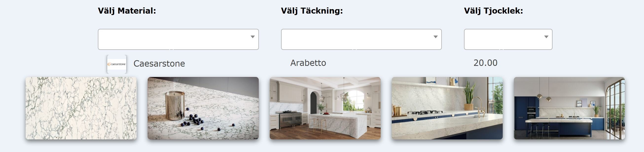Select the Caesarstone material option text
The width and height of the screenshot is (644, 152).
(159, 63)
